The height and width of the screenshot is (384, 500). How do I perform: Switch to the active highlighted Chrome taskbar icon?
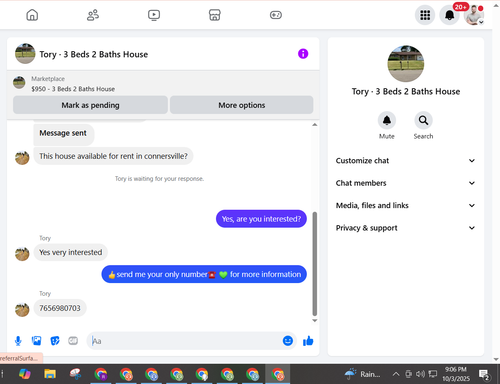point(278,374)
